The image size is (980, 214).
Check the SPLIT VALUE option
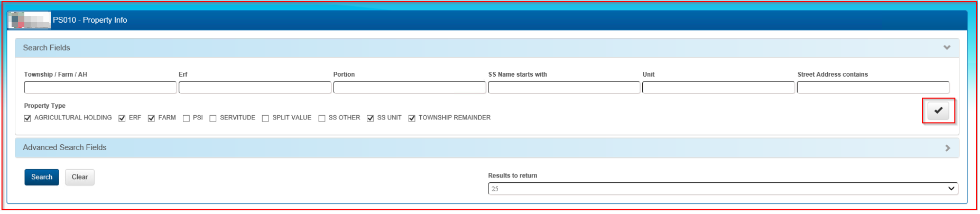(265, 118)
